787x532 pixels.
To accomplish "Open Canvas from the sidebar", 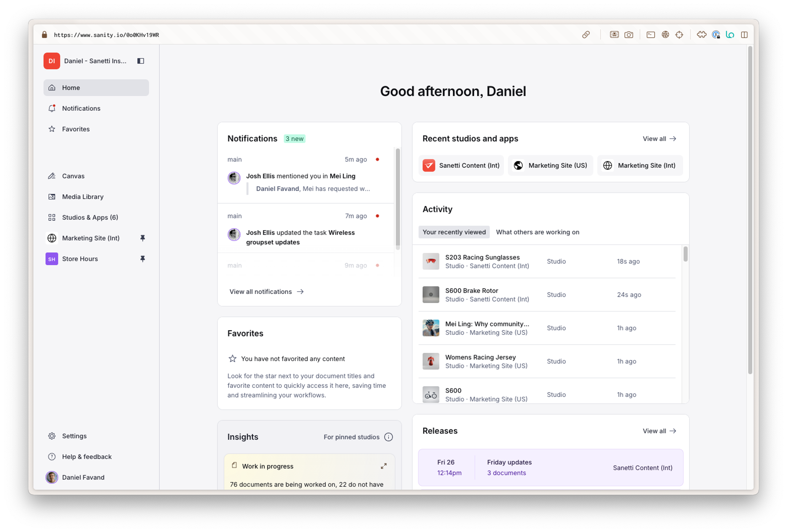I will (73, 176).
